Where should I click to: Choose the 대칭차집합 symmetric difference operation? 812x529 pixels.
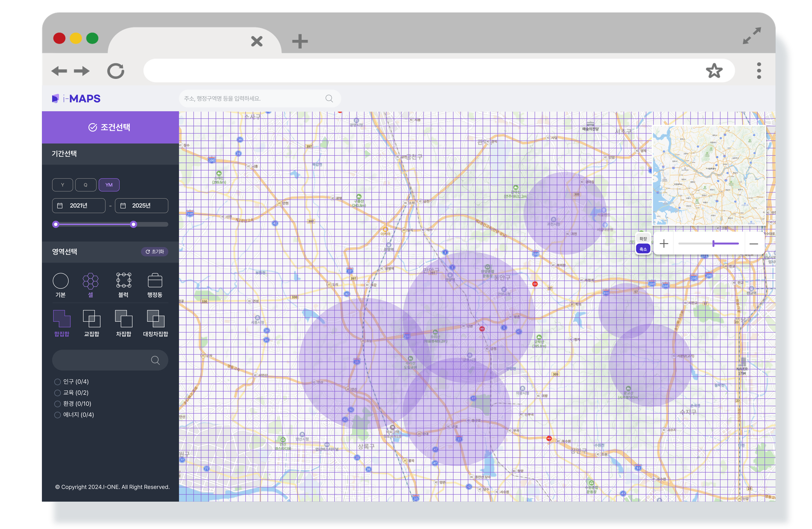pos(156,323)
